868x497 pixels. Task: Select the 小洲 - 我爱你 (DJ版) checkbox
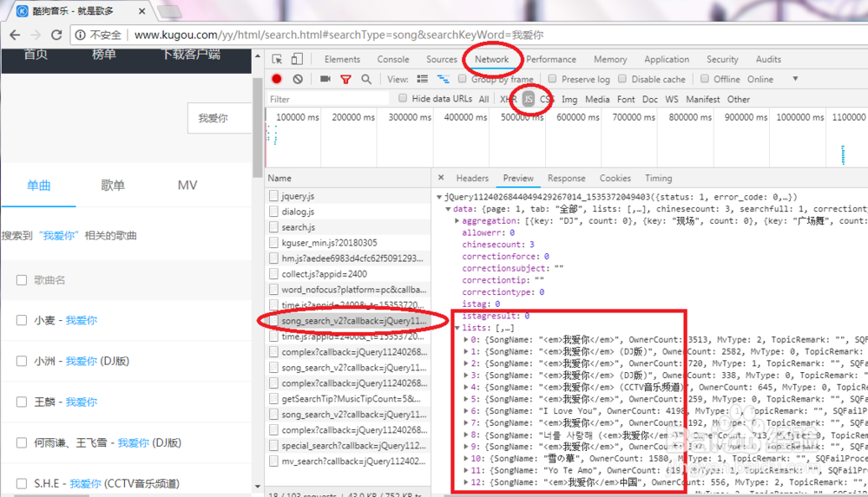(22, 361)
